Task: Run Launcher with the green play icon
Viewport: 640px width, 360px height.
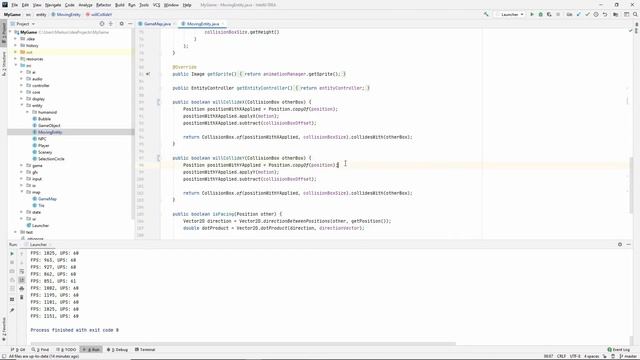Action: click(531, 14)
